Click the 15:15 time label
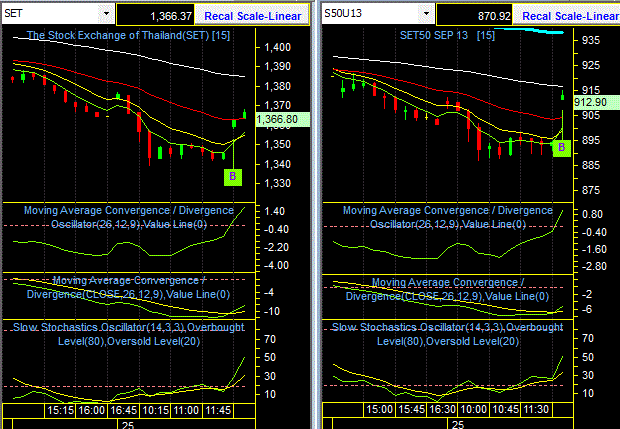620x429 pixels. tap(60, 410)
